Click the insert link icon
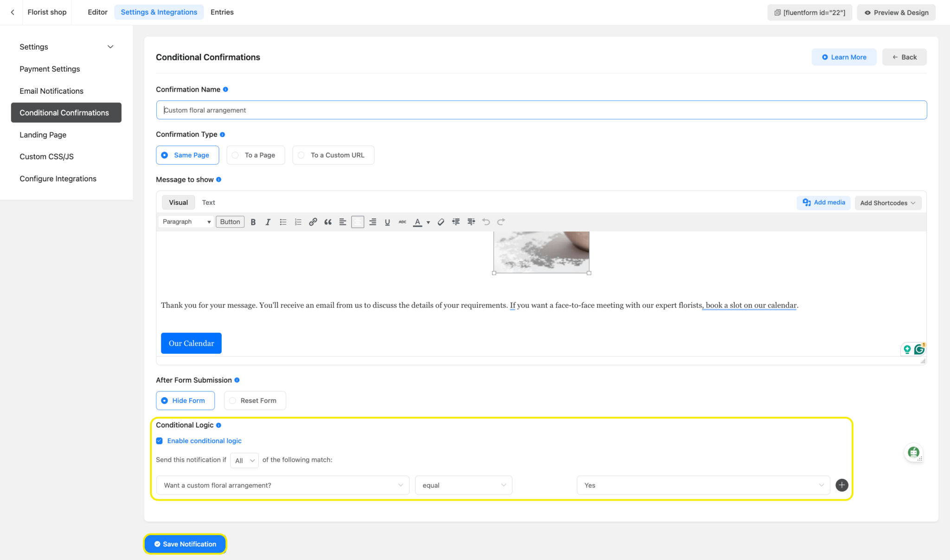The image size is (950, 560). 313,222
